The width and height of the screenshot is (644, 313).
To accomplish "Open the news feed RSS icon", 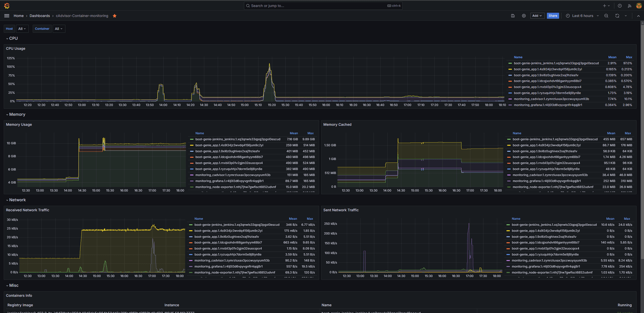I will [x=630, y=6].
